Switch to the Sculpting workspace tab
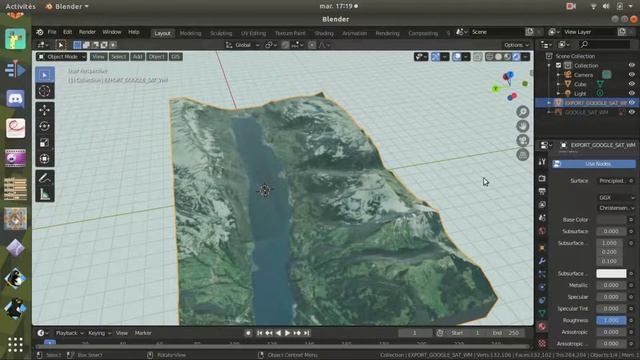Image resolution: width=640 pixels, height=360 pixels. [x=221, y=33]
